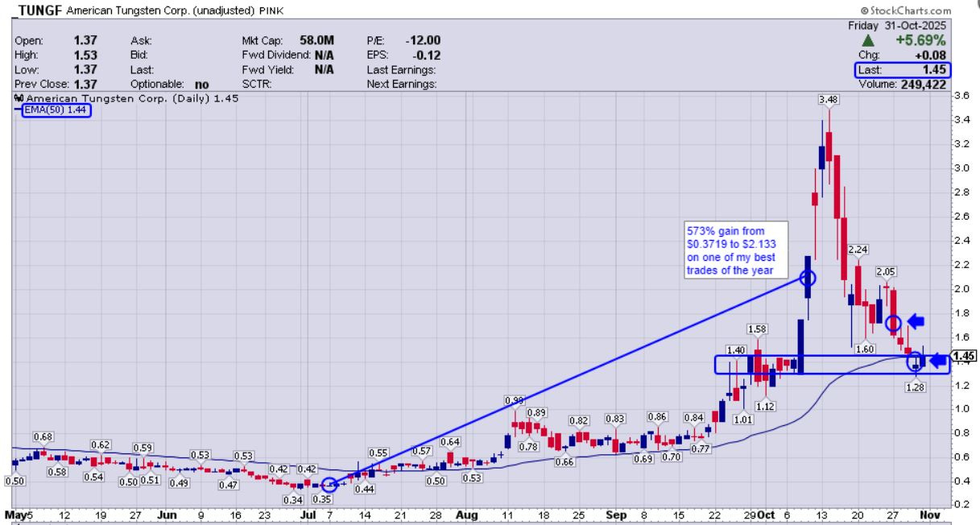980x525 pixels.
Task: Click the 0.83 price label
Action: (x=616, y=419)
